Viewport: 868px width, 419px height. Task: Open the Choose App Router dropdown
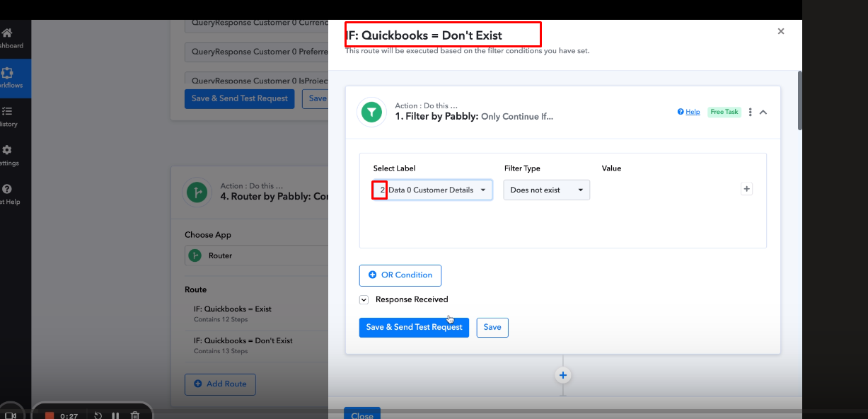click(256, 256)
